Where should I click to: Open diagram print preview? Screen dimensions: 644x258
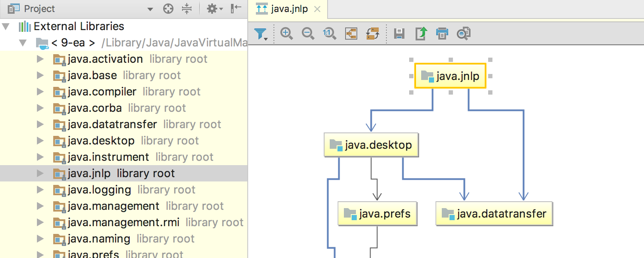tap(464, 34)
